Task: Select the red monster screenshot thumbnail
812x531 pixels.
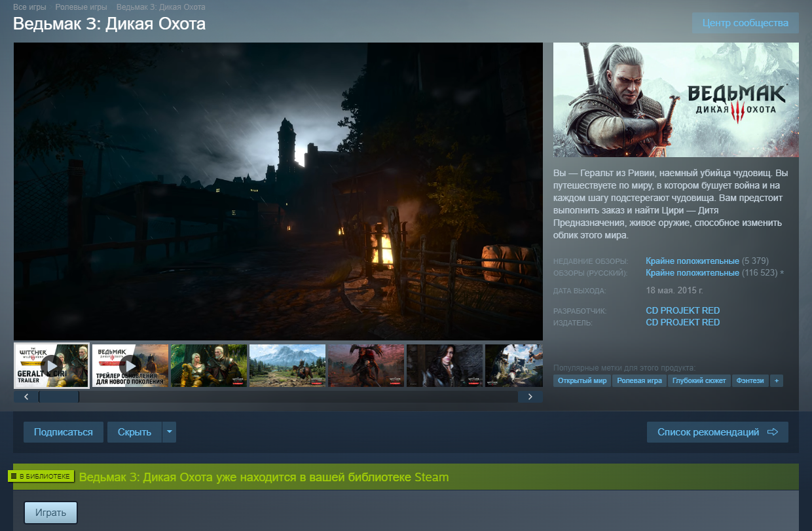Action: [x=366, y=365]
